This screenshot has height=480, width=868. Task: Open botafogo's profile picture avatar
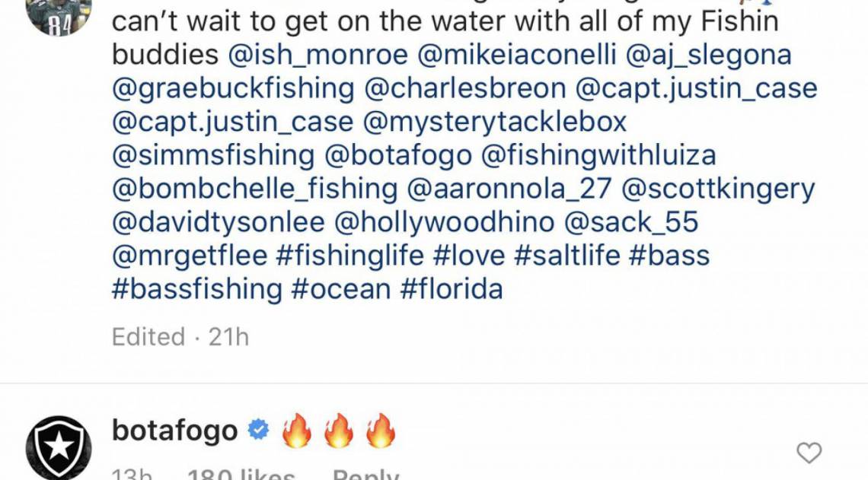pos(59,449)
